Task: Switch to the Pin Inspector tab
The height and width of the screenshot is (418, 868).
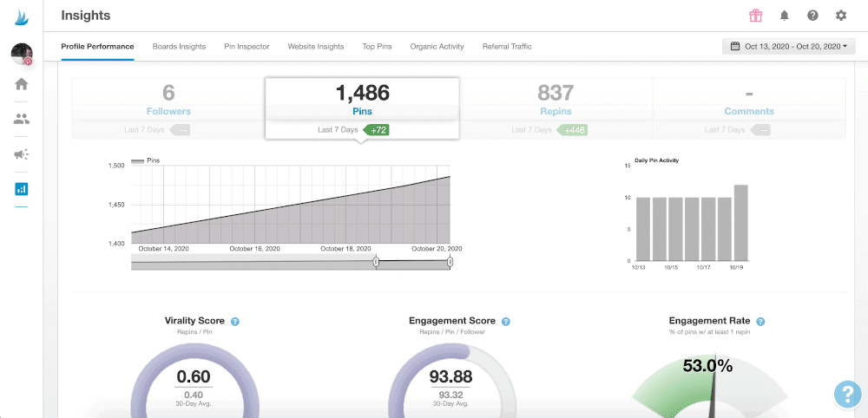Action: point(247,47)
